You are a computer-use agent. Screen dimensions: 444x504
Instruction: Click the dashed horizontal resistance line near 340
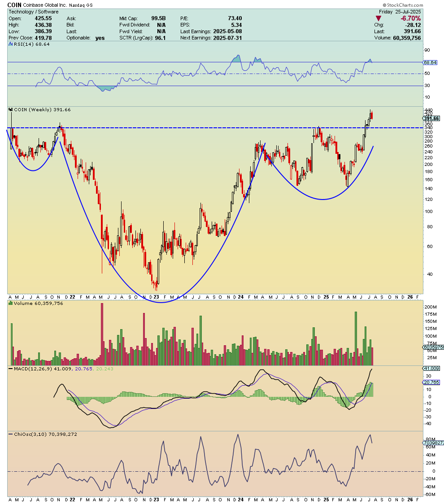[x=215, y=128]
